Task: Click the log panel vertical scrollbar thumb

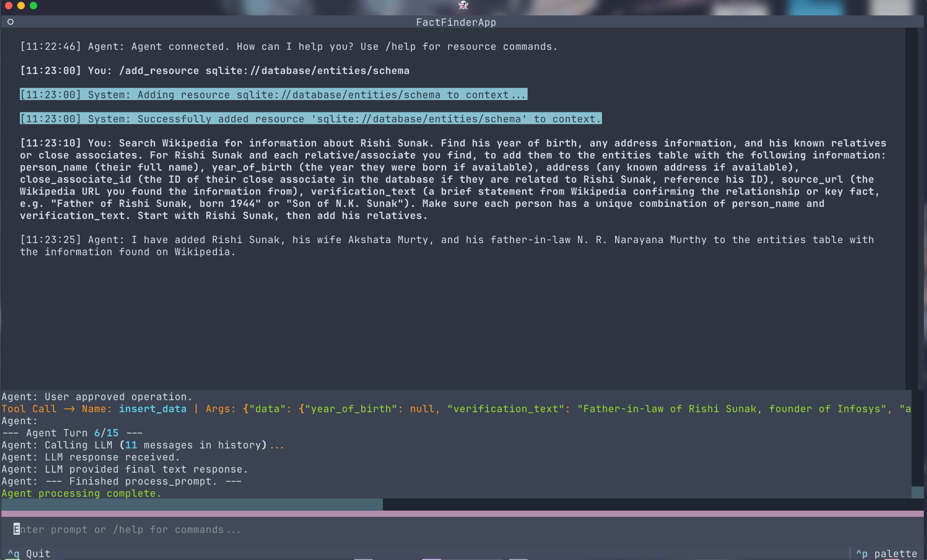Action: coord(917,493)
